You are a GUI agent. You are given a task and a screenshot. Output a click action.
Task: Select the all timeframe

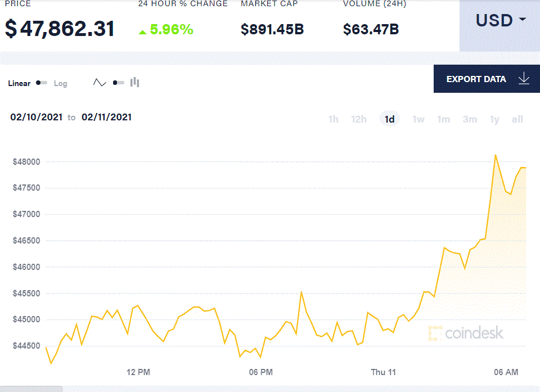click(x=517, y=119)
